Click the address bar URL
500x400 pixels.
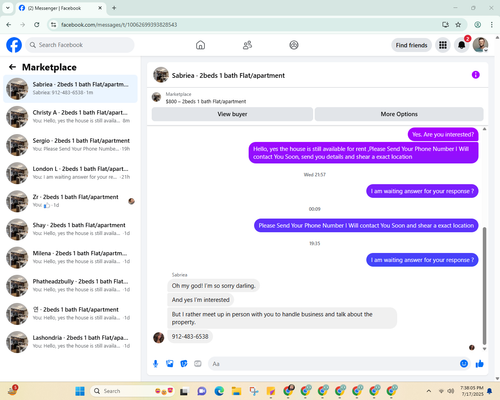[119, 25]
